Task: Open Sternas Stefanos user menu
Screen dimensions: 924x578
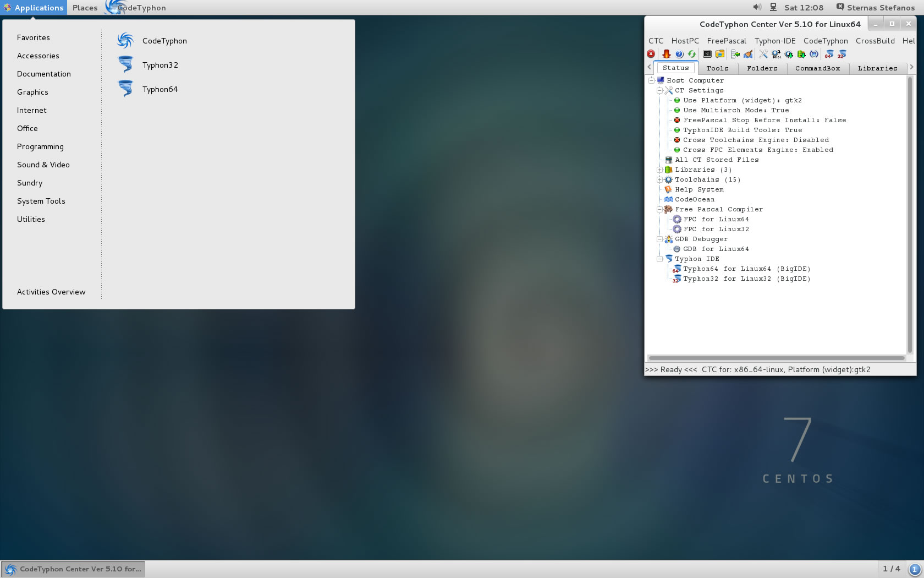Action: pos(876,8)
